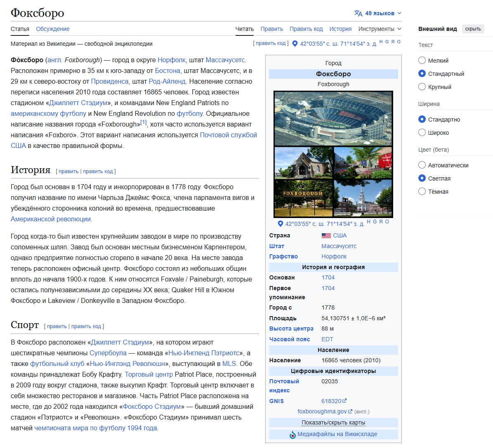Open Gillette Stadium aerial photo in infobox
Viewport: 493px width, 448px height.
333,119
